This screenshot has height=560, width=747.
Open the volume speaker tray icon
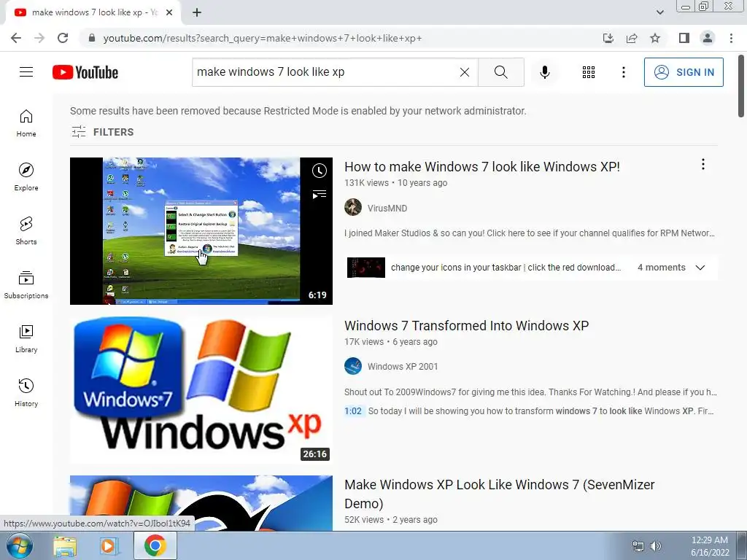coord(656,546)
